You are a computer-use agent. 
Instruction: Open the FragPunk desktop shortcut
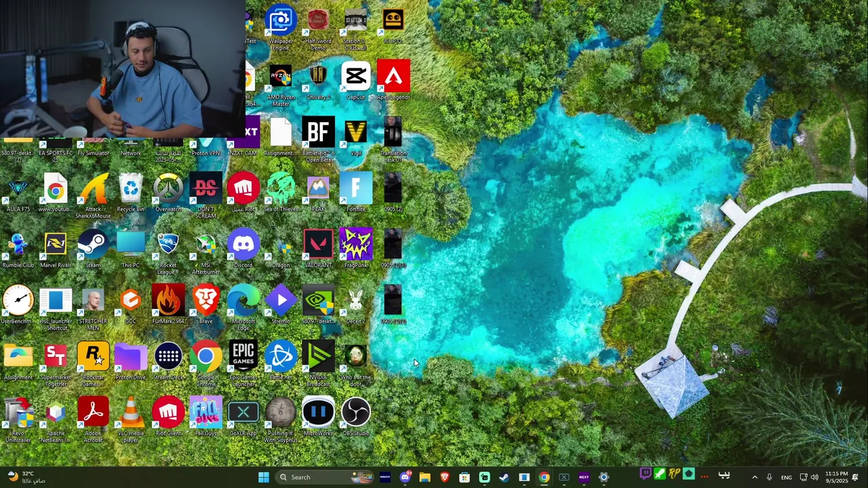[x=355, y=248]
